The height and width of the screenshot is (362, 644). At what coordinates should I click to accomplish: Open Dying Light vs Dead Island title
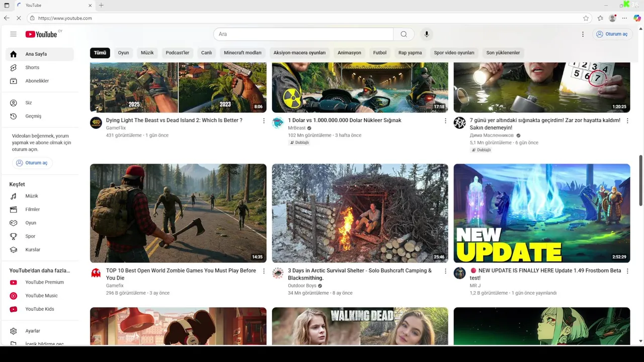174,121
